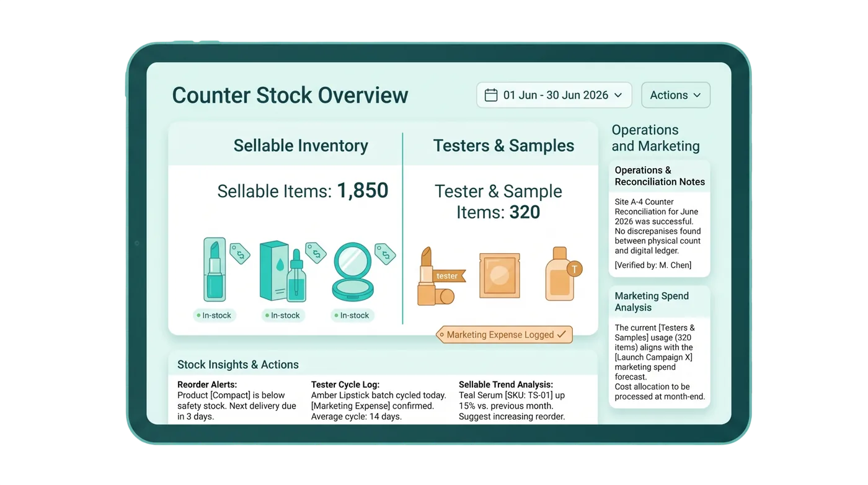Screen dimensions: 868x485
Task: Click the checkmark on Marketing Expense Logged
Action: click(562, 334)
